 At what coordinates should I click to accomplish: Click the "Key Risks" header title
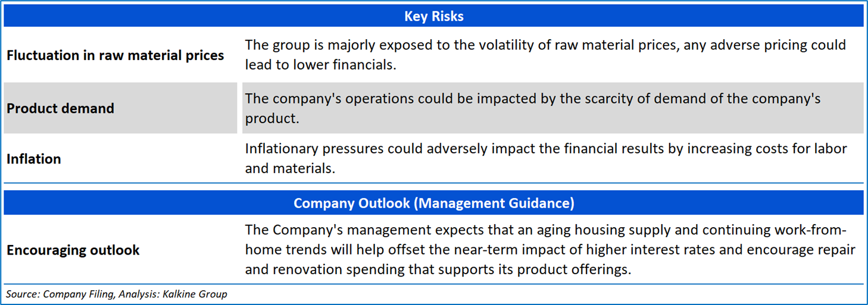pyautogui.click(x=433, y=16)
